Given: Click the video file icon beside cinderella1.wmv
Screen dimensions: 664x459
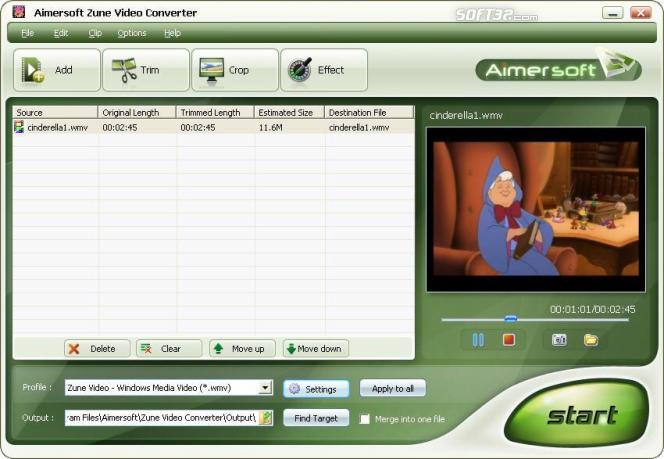Looking at the screenshot, I should [19, 127].
